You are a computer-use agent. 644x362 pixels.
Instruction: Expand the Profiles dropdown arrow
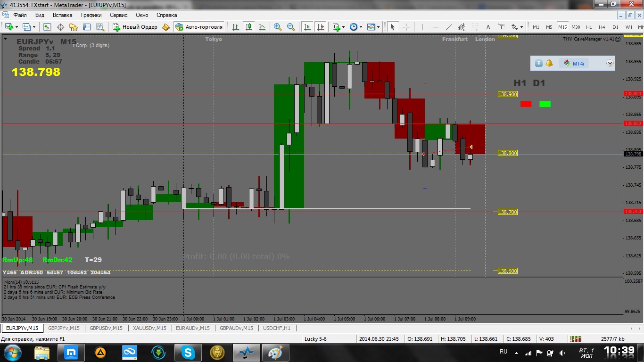point(34,27)
